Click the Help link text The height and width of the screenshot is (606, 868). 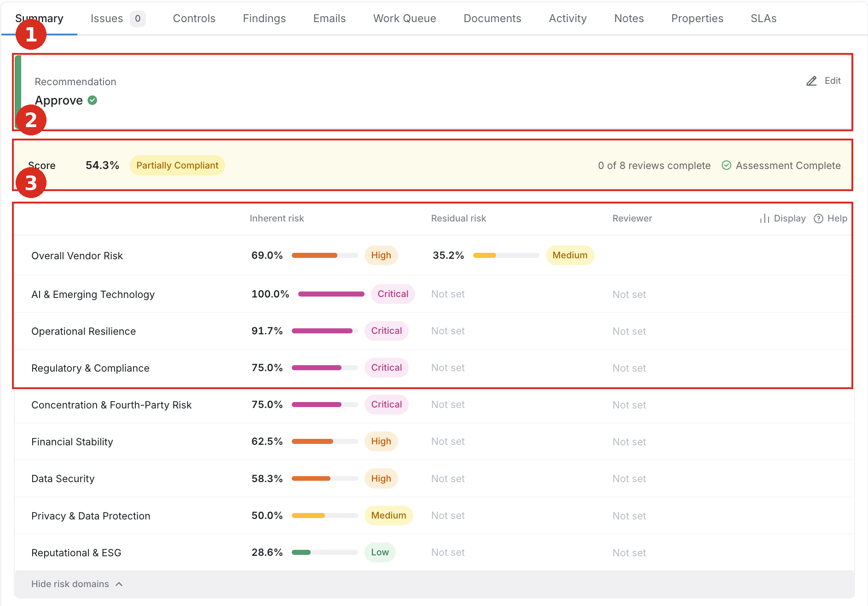coord(837,218)
